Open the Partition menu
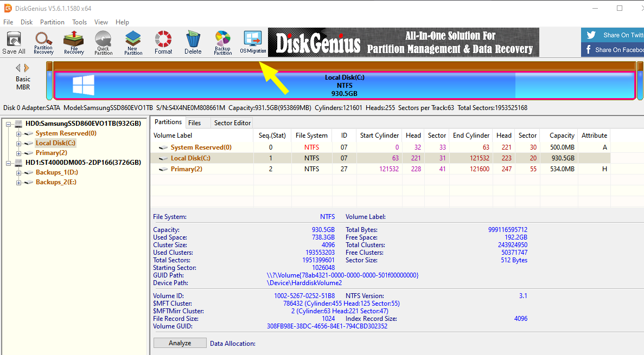Image resolution: width=644 pixels, height=355 pixels. click(x=52, y=22)
